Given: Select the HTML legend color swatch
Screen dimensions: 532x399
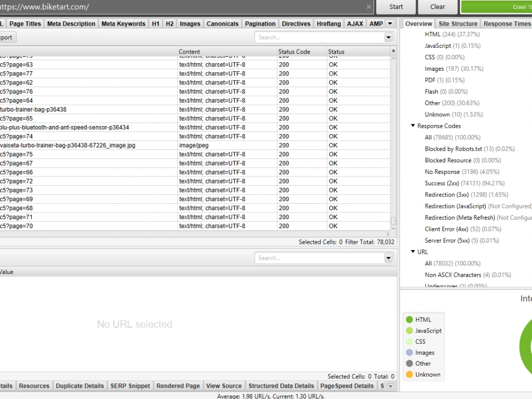Looking at the screenshot, I should (x=409, y=320).
